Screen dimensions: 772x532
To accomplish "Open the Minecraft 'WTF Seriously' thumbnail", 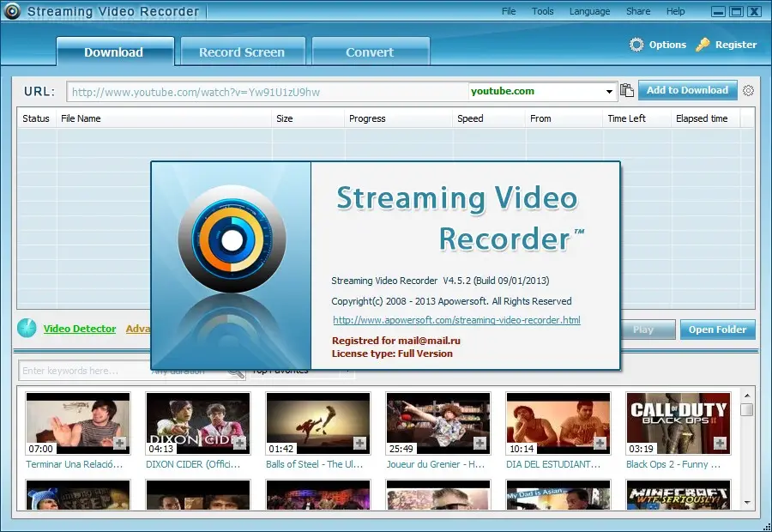I will pyautogui.click(x=679, y=494).
